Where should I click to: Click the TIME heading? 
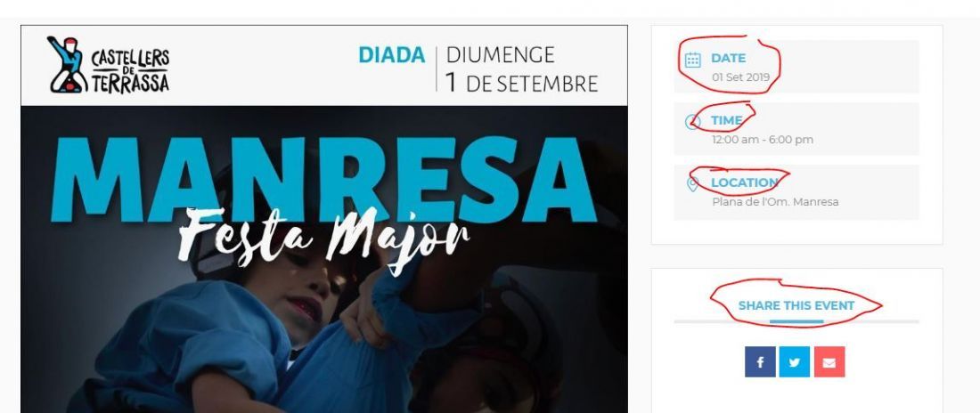[727, 120]
